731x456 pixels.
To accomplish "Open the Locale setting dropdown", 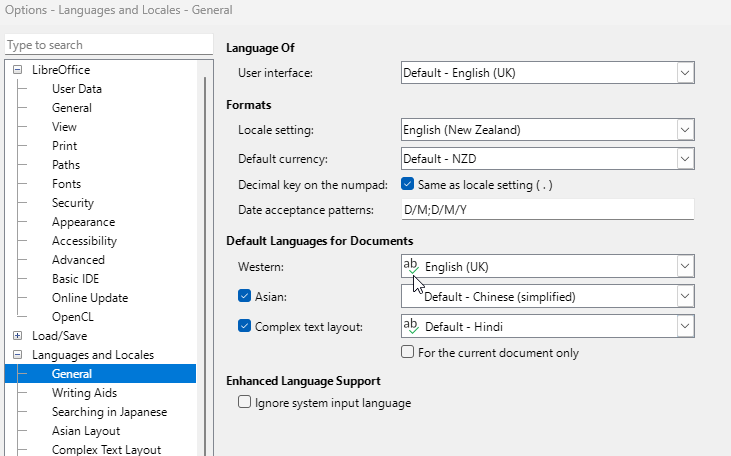I will tap(685, 130).
